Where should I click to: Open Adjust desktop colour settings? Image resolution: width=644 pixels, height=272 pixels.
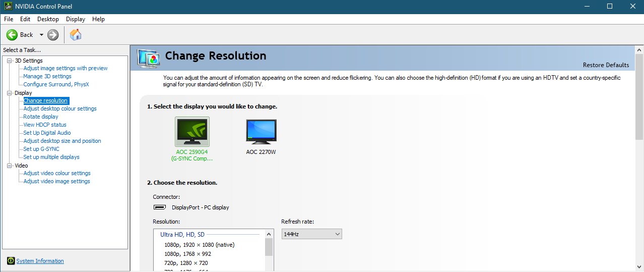click(x=60, y=108)
